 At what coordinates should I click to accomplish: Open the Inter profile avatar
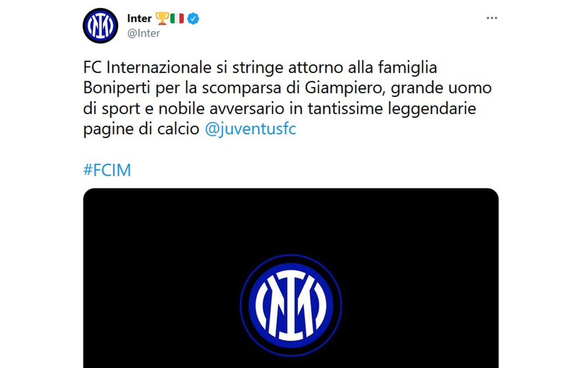click(x=100, y=26)
